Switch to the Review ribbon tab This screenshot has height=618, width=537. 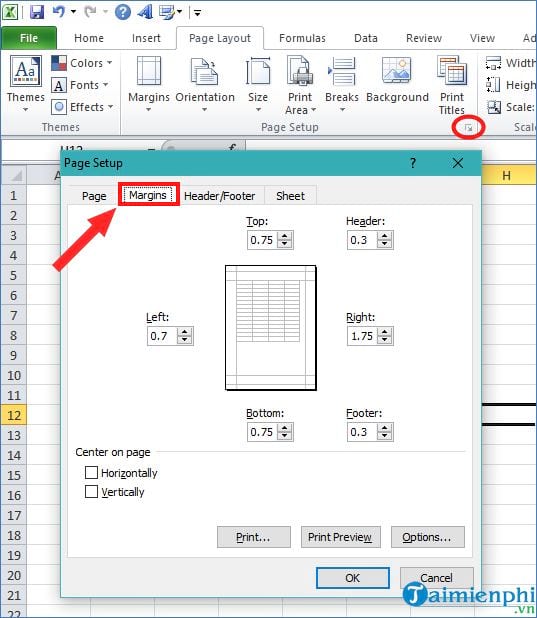[x=424, y=38]
